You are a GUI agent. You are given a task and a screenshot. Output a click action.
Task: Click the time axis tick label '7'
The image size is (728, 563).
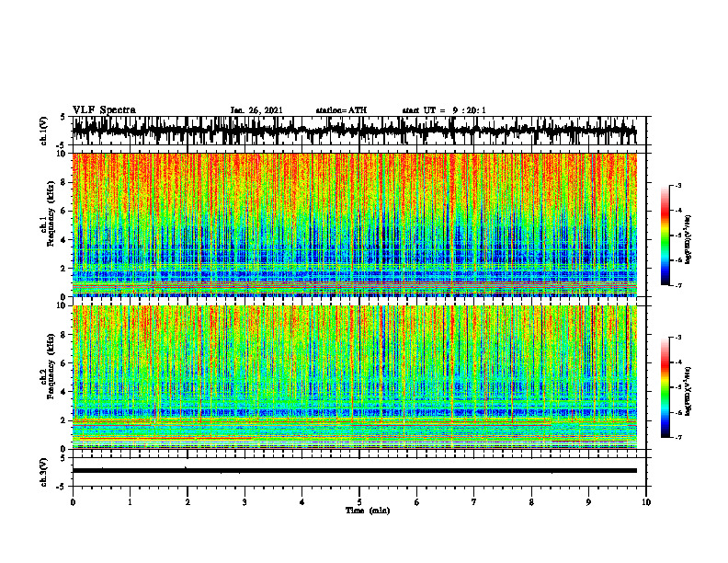(x=474, y=502)
